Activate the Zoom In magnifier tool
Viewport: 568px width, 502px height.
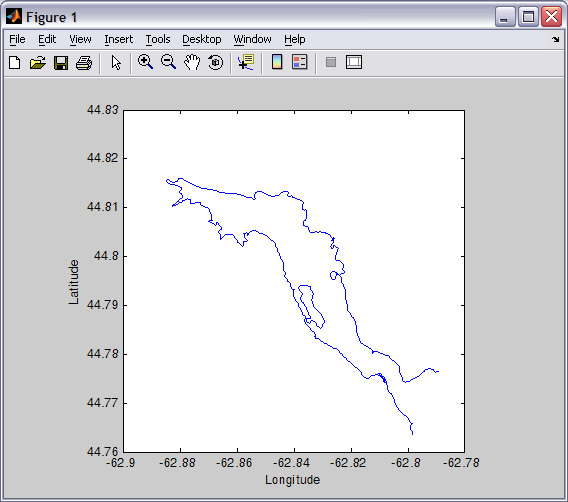145,62
